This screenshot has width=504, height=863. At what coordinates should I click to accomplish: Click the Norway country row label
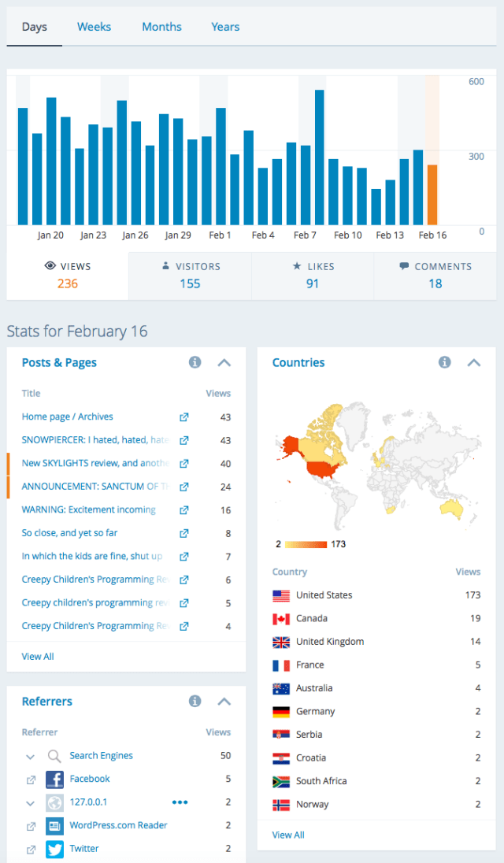pyautogui.click(x=312, y=805)
